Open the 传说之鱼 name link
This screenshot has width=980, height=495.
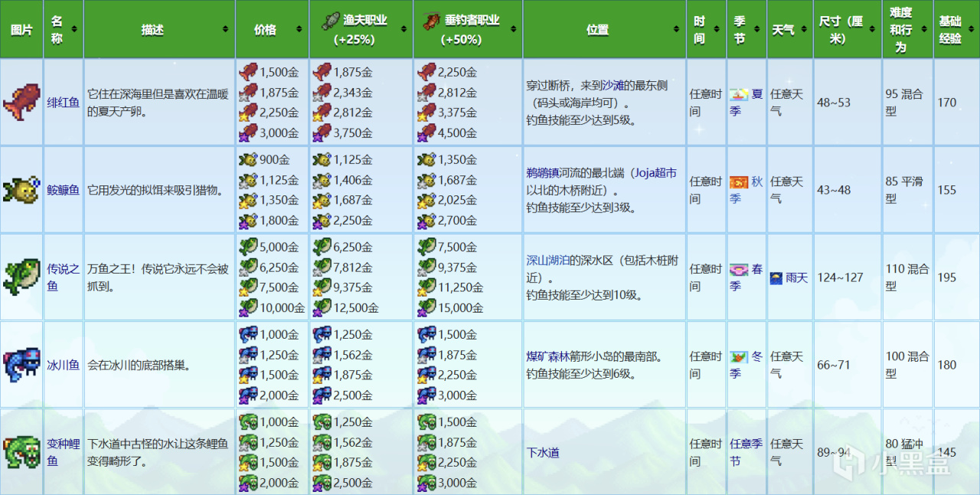pyautogui.click(x=64, y=277)
